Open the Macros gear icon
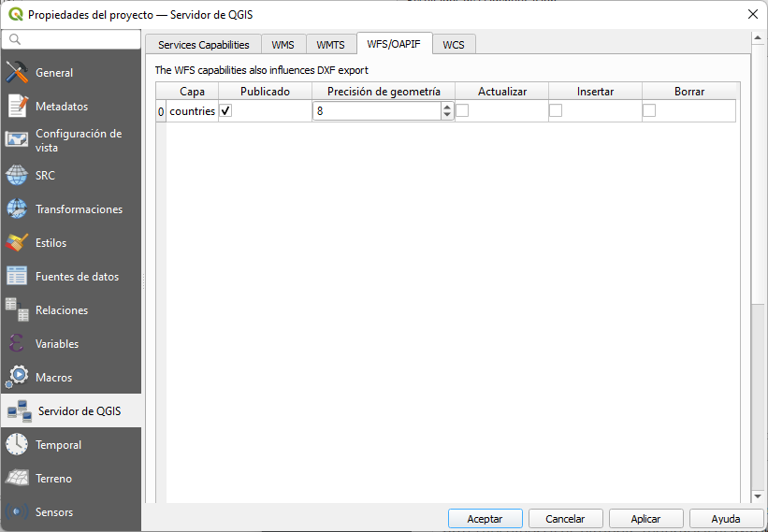 coord(17,377)
